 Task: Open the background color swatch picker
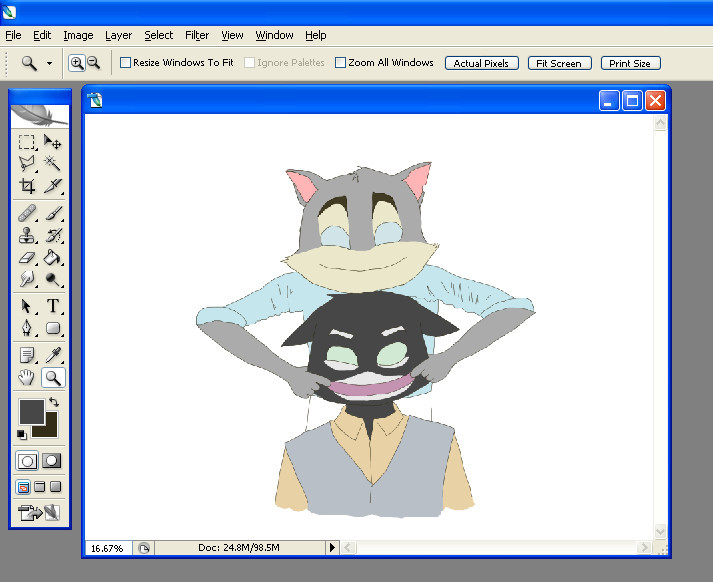(50, 429)
